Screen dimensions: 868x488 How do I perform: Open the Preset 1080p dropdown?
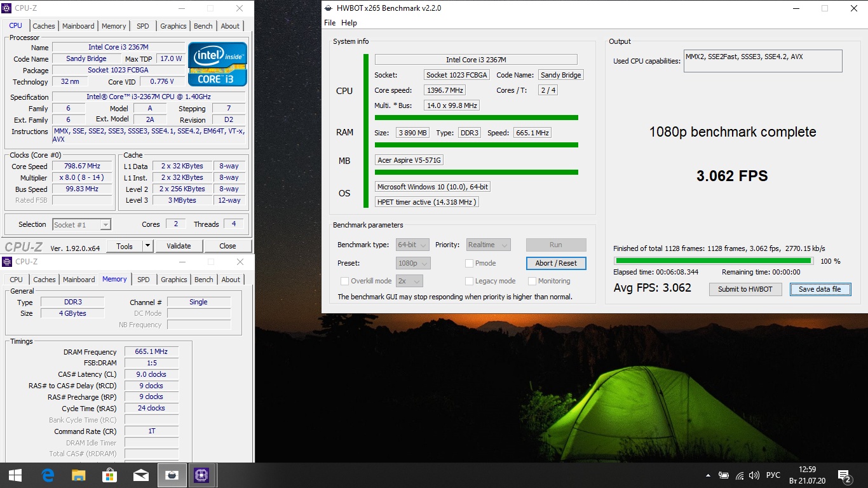pyautogui.click(x=413, y=263)
